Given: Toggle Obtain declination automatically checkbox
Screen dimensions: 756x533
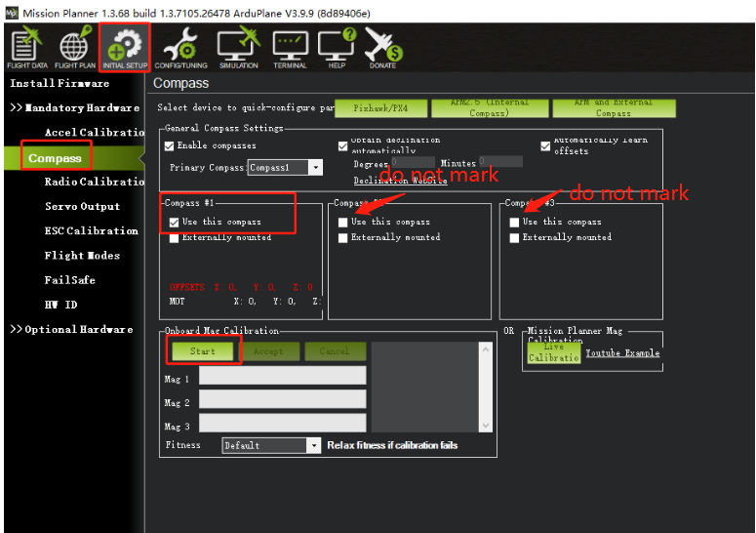Looking at the screenshot, I should tap(342, 145).
